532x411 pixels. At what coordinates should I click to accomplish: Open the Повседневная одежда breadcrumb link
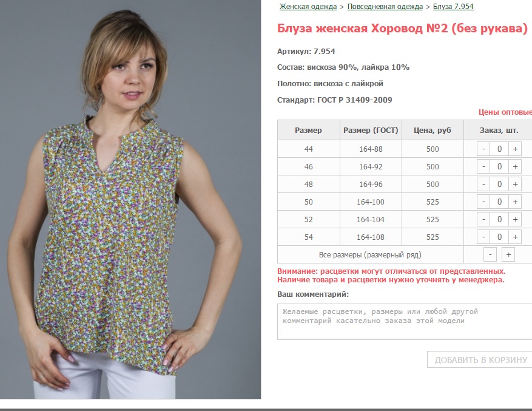pos(385,7)
